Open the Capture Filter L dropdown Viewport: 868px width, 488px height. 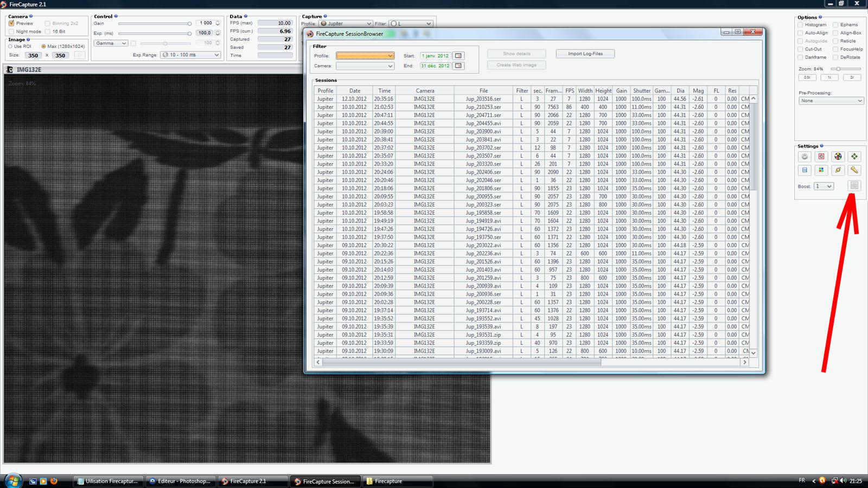tap(411, 24)
